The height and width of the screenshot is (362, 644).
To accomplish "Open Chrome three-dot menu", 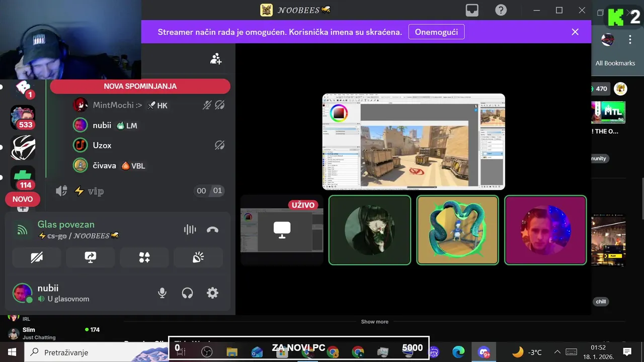I will (630, 39).
